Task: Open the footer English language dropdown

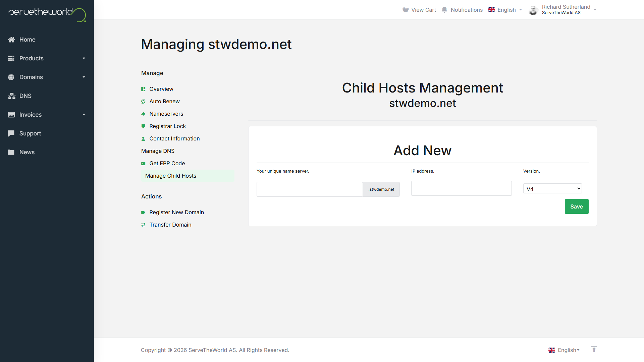Action: 564,350
